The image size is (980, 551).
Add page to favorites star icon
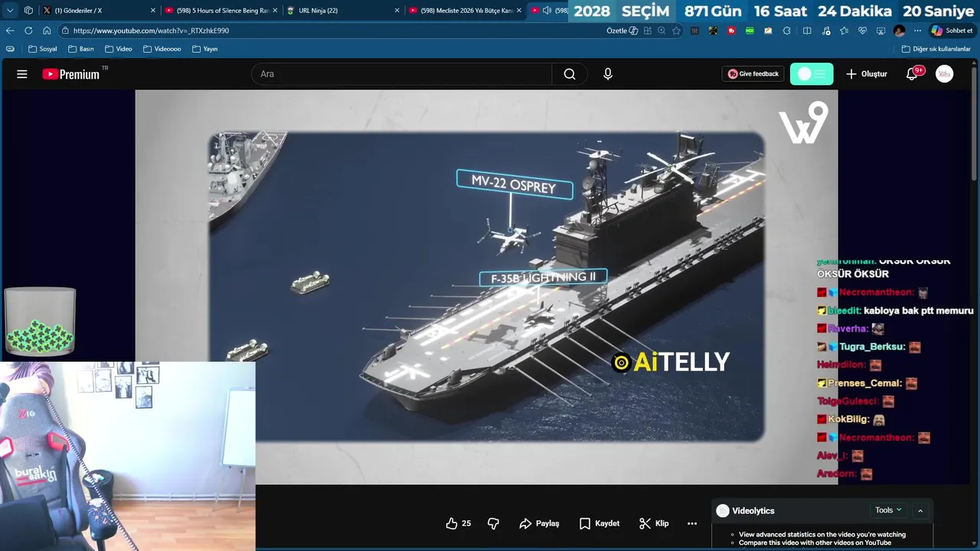676,31
